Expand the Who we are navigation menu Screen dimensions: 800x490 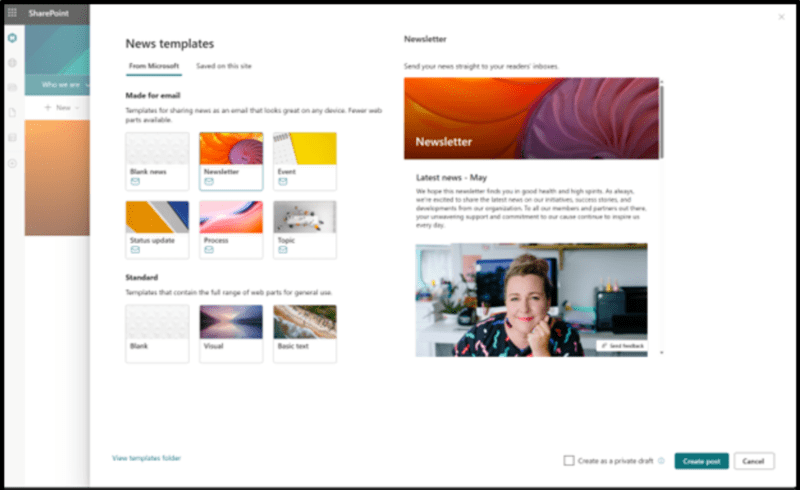(65, 85)
